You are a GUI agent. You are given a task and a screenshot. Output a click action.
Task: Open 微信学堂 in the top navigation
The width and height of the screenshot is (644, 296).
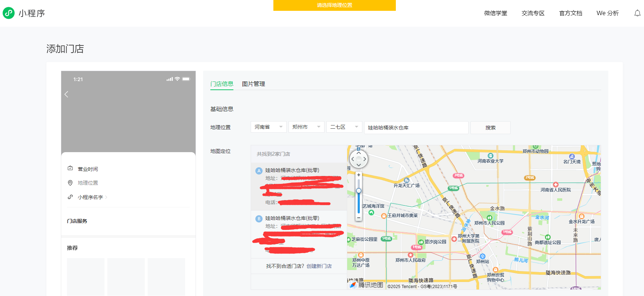[x=496, y=13]
